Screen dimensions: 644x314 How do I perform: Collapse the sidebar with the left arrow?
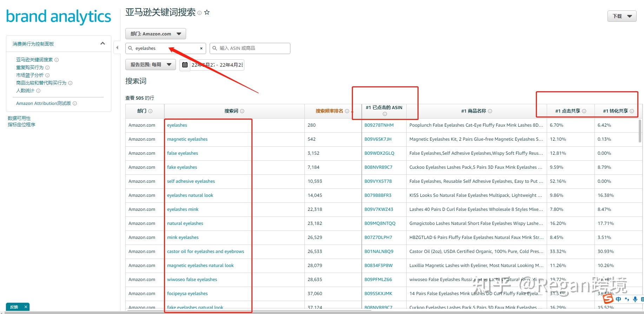117,47
